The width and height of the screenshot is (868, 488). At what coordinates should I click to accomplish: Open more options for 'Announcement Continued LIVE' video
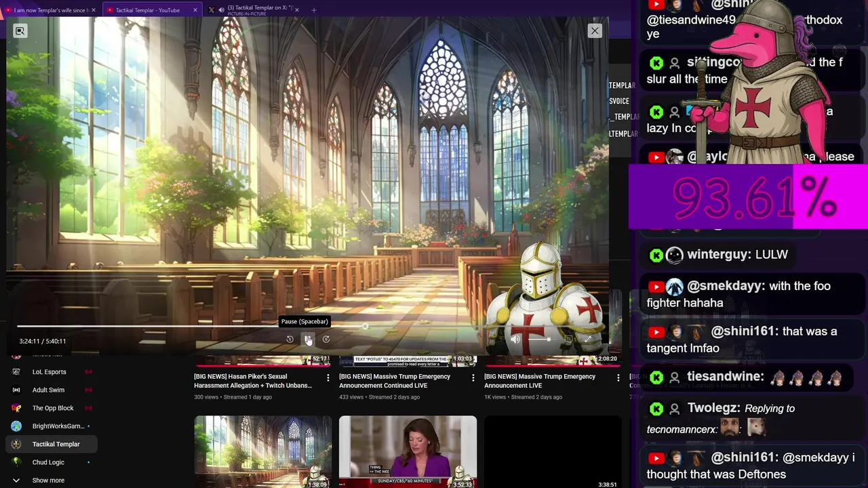(x=473, y=378)
